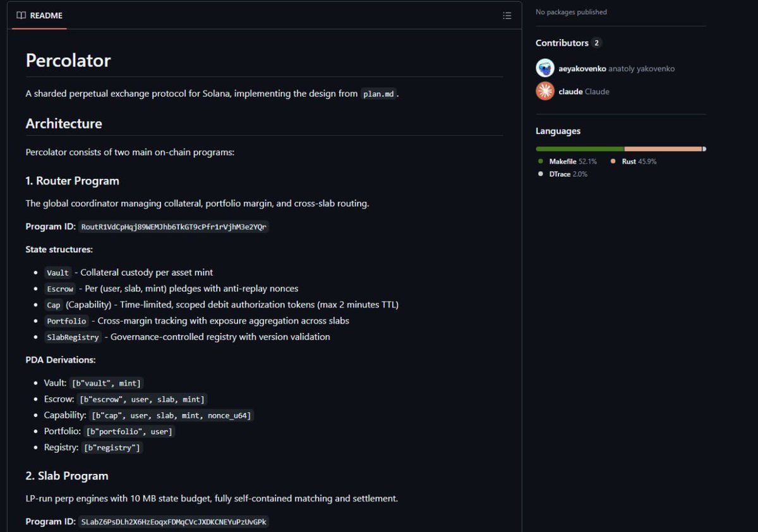Click the Slab Program ID code string
This screenshot has width=758, height=532.
click(x=174, y=522)
